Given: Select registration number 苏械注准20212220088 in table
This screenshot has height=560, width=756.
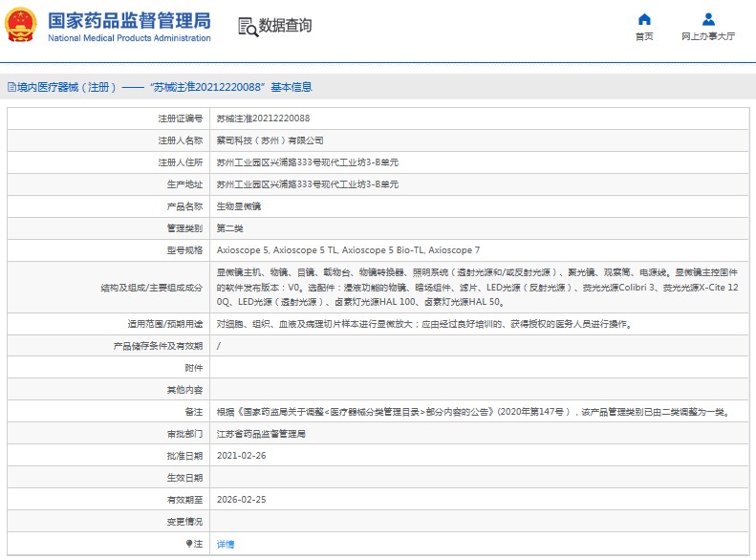Looking at the screenshot, I should pos(263,118).
